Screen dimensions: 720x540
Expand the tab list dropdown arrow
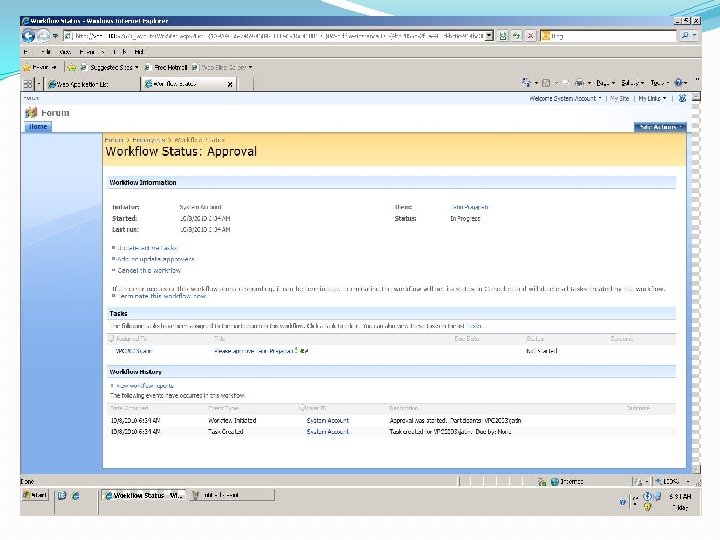tap(39, 84)
